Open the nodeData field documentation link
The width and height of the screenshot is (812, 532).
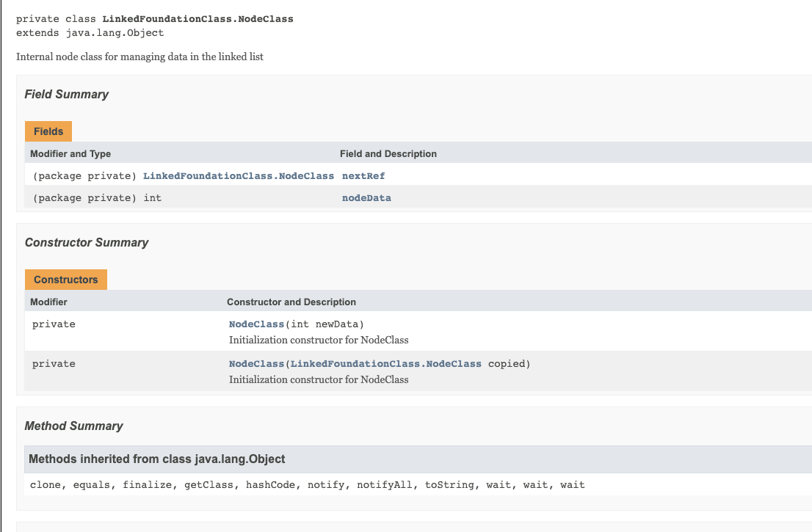click(366, 197)
